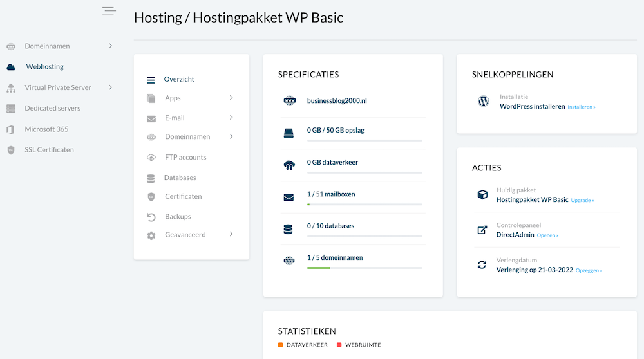Click the package box icon for Huidig pakket
Image resolution: width=644 pixels, height=359 pixels.
(x=482, y=195)
